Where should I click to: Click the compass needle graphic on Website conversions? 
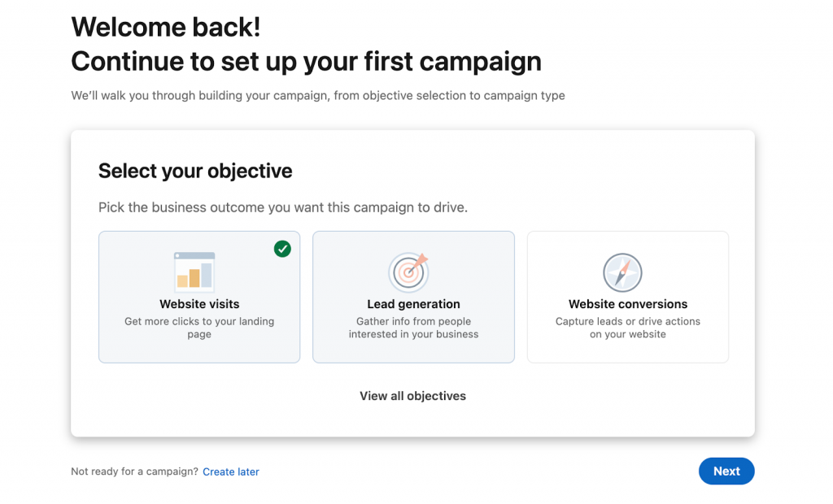point(624,272)
